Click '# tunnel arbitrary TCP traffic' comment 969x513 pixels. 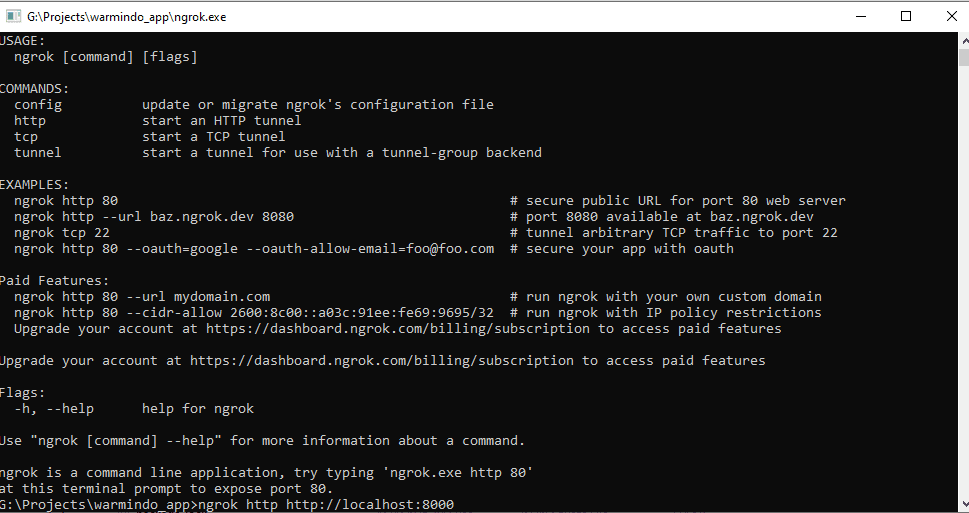click(x=674, y=233)
